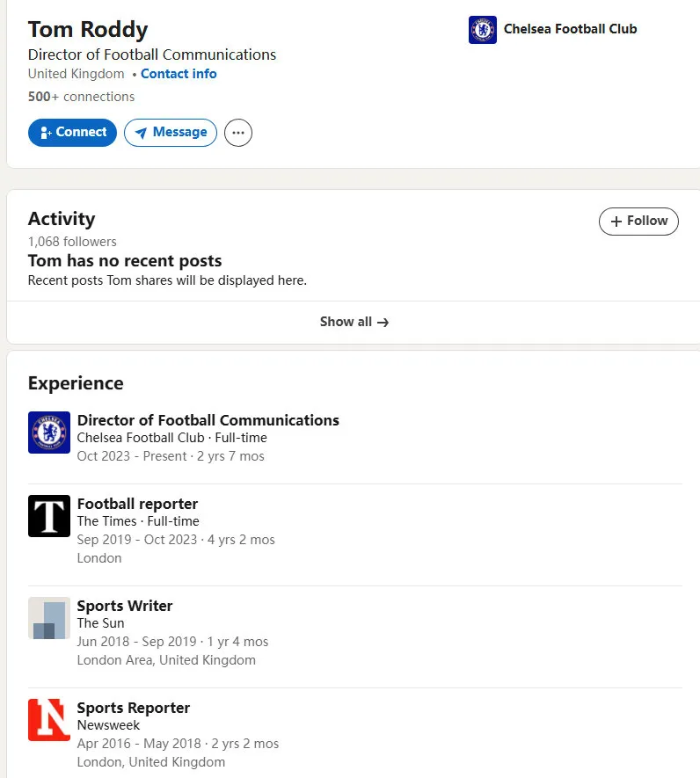This screenshot has height=778, width=700.
Task: Open the Sports Writer experience entry
Action: click(x=125, y=606)
